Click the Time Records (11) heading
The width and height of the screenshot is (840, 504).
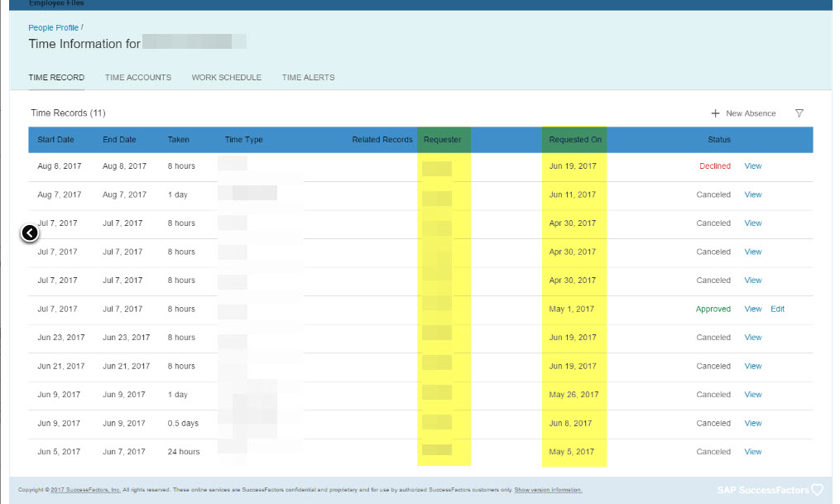pos(68,113)
